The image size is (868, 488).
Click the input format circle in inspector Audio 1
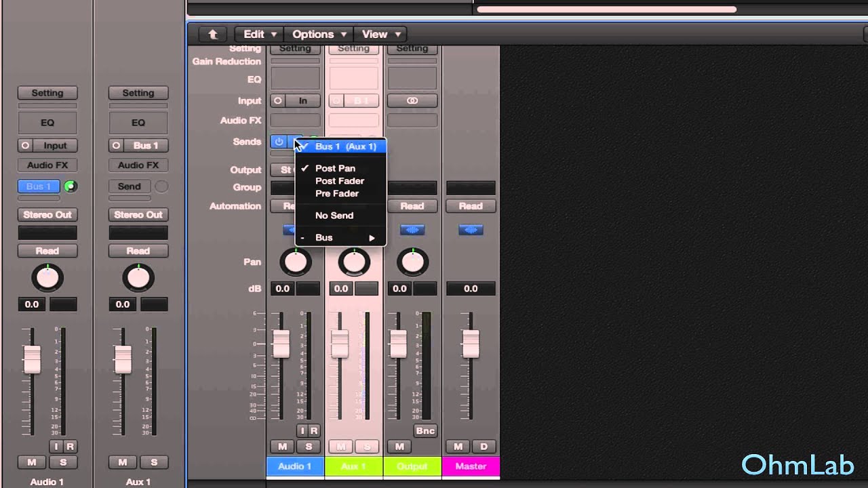pyautogui.click(x=26, y=146)
